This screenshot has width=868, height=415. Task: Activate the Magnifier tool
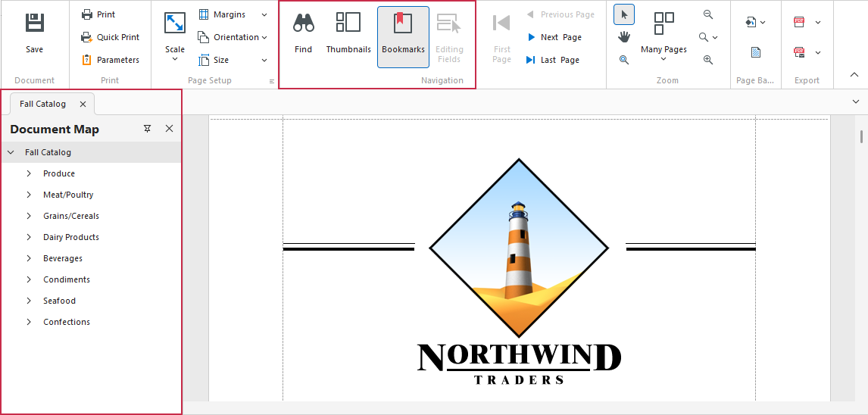click(x=624, y=60)
